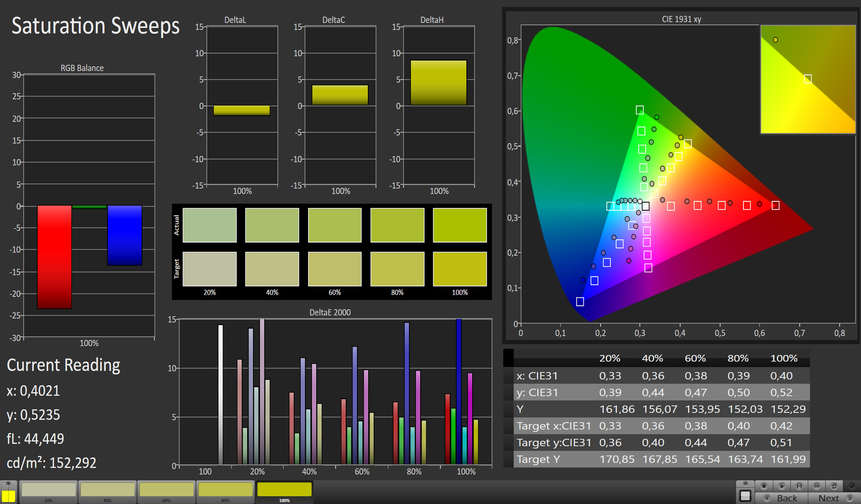Click the 20% Target color patch
Image resolution: width=861 pixels, height=504 pixels.
[209, 269]
